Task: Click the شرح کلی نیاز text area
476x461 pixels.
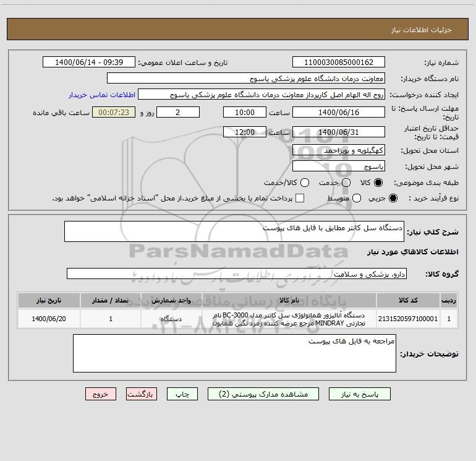Action: 234,231
